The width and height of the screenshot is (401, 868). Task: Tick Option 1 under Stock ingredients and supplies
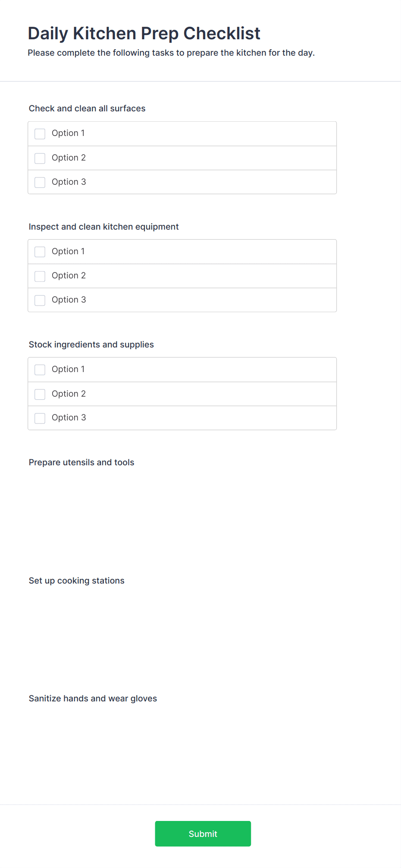pyautogui.click(x=39, y=370)
